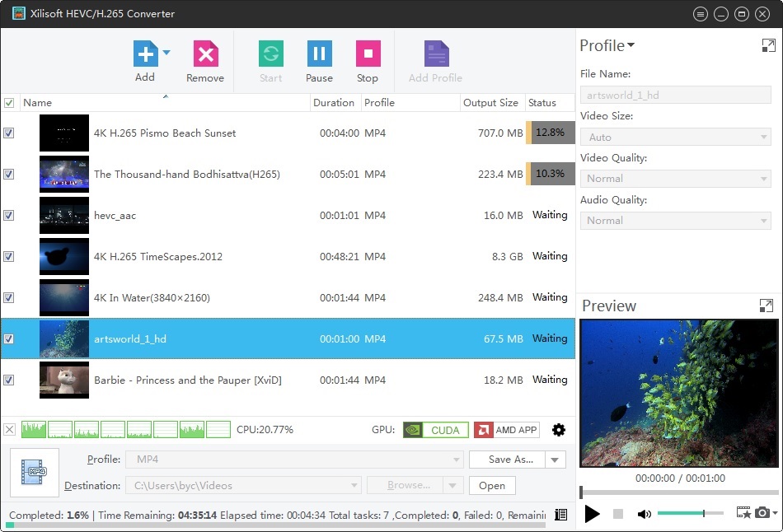Sort list by Duration column header
Image resolution: width=783 pixels, height=532 pixels.
334,103
